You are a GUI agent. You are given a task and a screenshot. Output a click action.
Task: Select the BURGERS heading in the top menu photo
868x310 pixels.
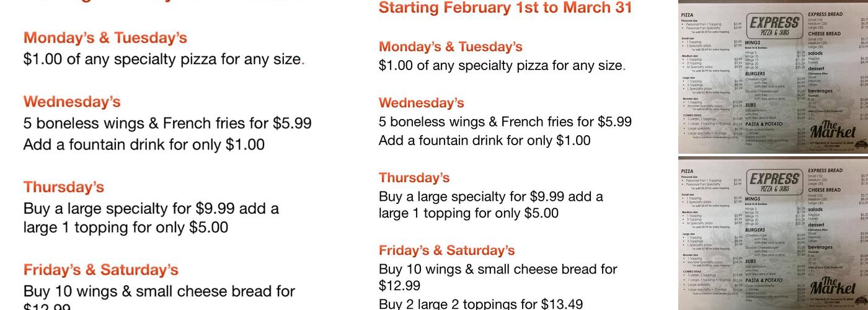(x=755, y=74)
